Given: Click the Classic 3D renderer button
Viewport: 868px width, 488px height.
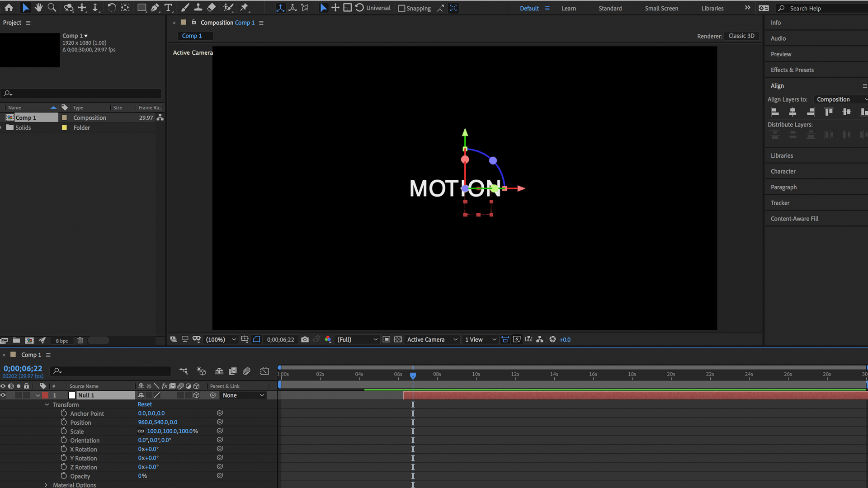Looking at the screenshot, I should 741,36.
